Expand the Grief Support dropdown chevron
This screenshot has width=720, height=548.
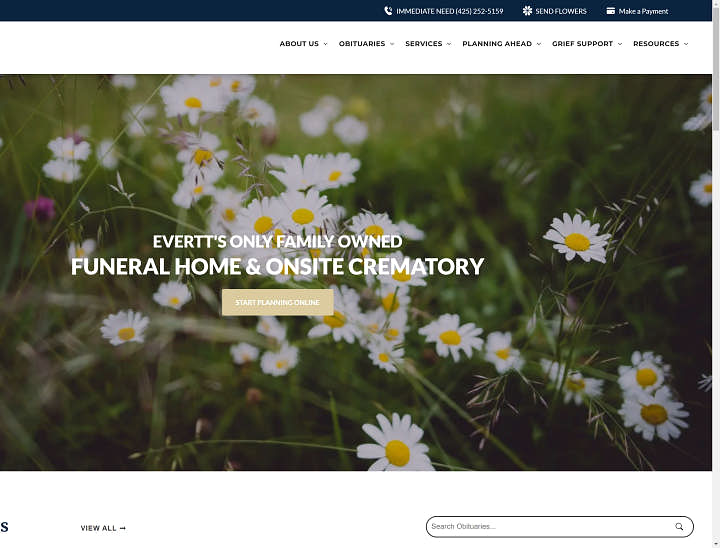(x=619, y=44)
